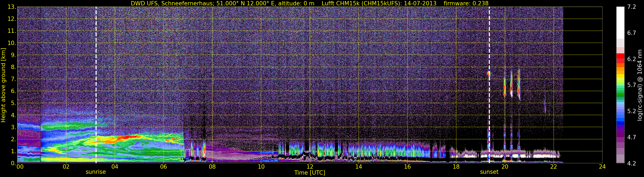The width and height of the screenshot is (644, 177).
Task: Click the time axis tick label '10'
Action: [x=261, y=167]
